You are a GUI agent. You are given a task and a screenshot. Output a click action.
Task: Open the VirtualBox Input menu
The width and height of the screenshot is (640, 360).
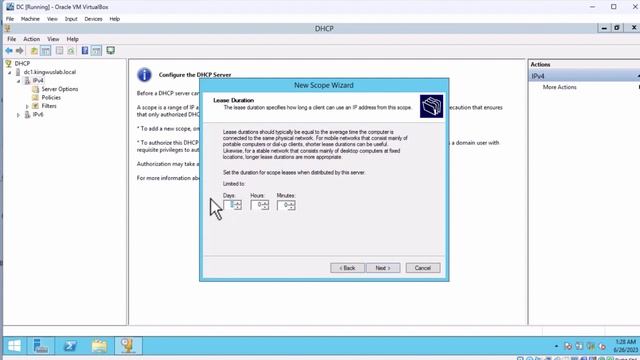[x=71, y=19]
